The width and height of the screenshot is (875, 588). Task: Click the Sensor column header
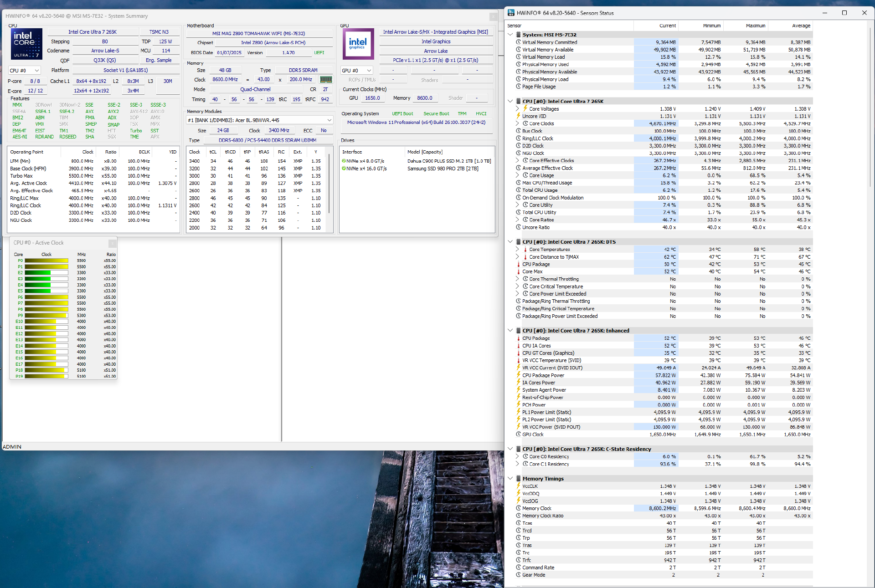[570, 26]
